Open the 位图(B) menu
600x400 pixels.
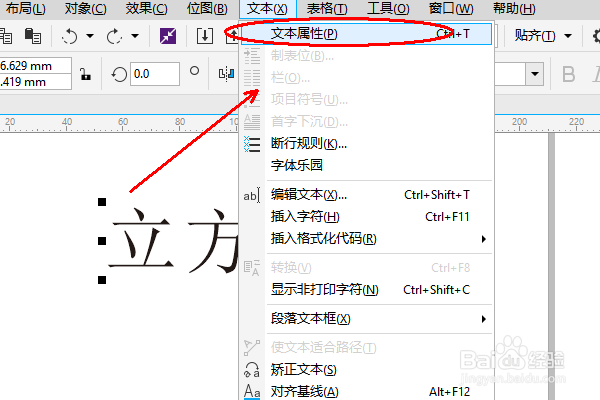(x=207, y=8)
